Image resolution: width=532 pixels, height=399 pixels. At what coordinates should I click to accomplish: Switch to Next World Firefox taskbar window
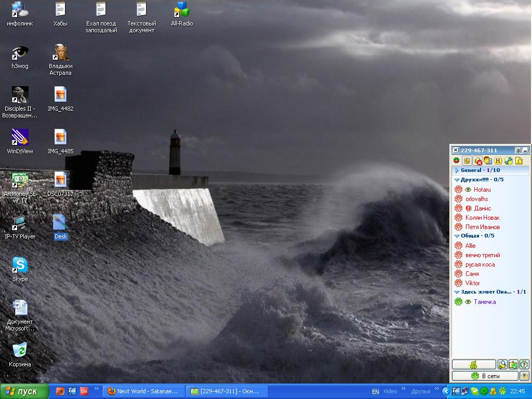pos(144,392)
